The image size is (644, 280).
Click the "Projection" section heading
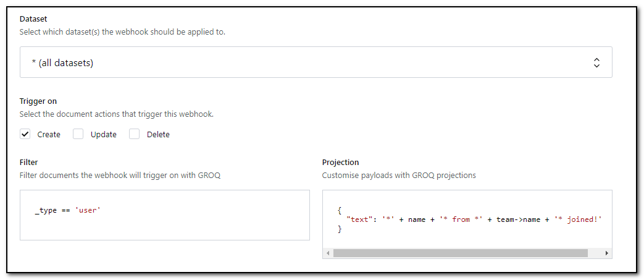[340, 163]
